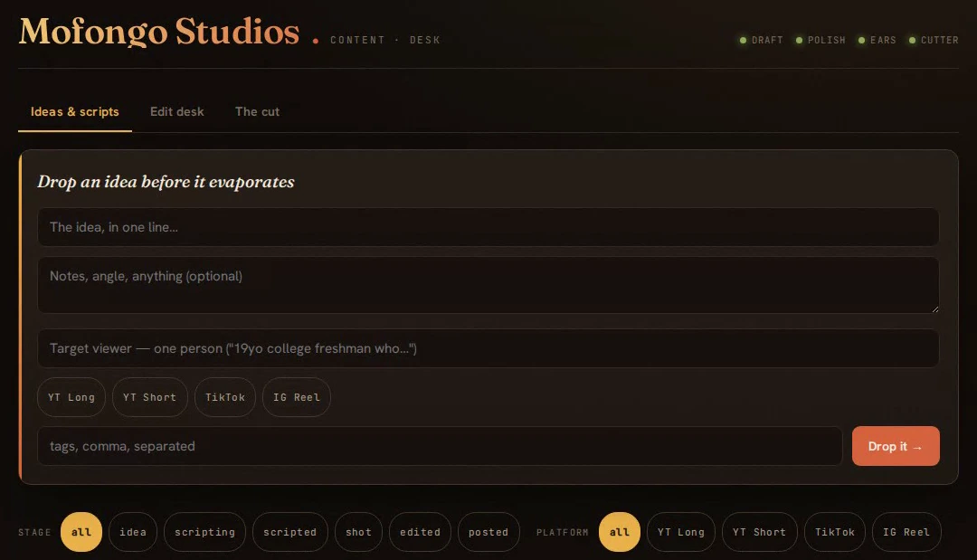Filter by stage 'idea'
This screenshot has height=560, width=977.
[133, 532]
